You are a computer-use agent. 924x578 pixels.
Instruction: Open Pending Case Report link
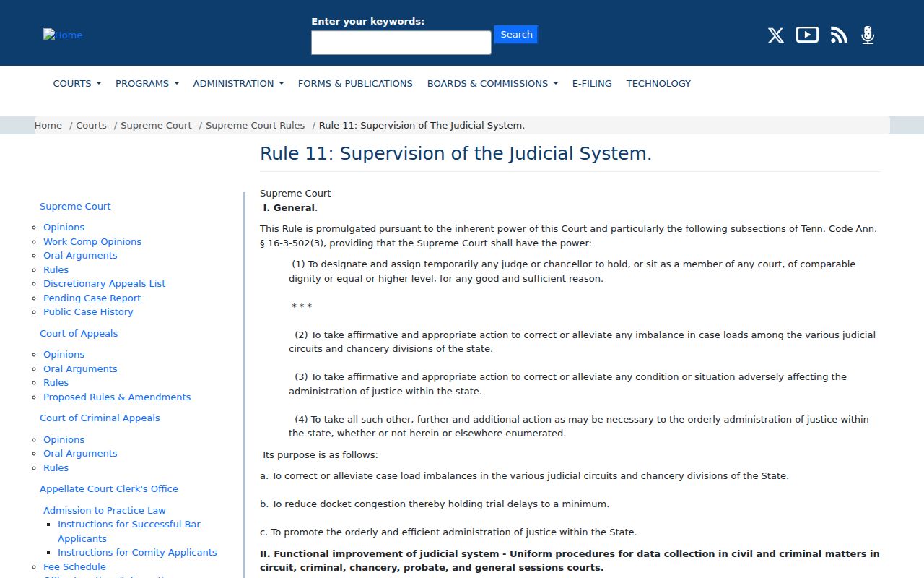pyautogui.click(x=92, y=298)
